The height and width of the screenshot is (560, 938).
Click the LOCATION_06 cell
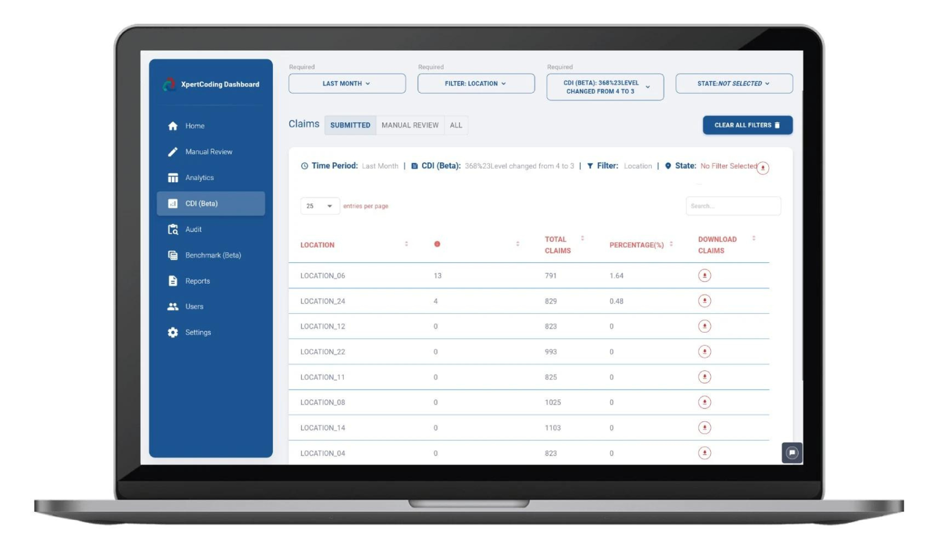pyautogui.click(x=322, y=276)
